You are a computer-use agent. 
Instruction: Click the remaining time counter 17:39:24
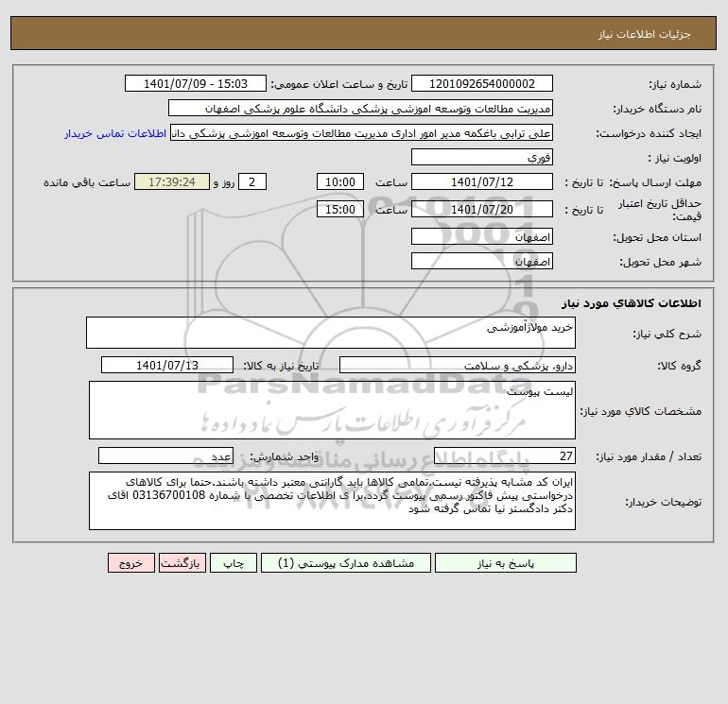click(172, 182)
